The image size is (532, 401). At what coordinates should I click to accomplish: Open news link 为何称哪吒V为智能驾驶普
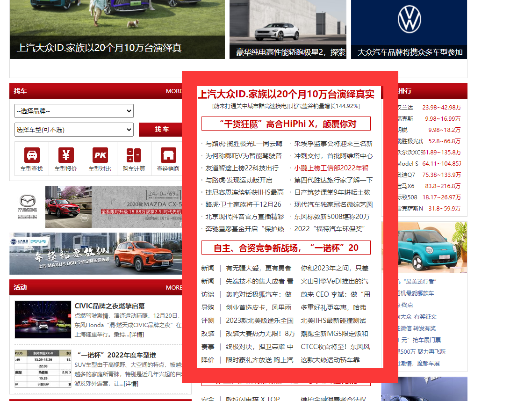pos(244,156)
